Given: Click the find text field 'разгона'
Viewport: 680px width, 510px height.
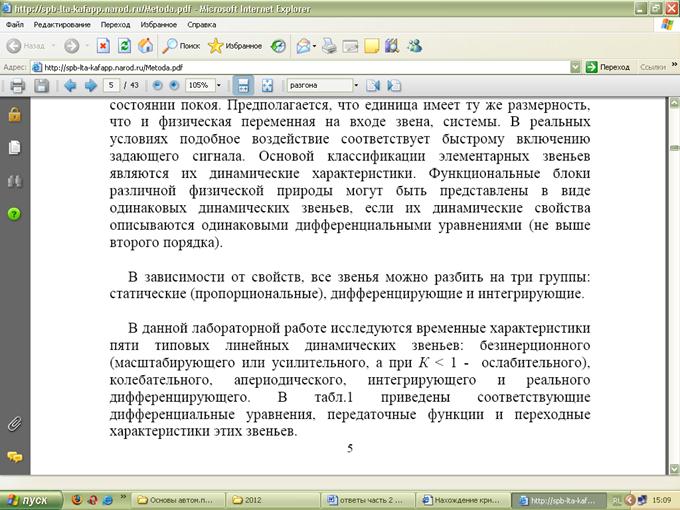Looking at the screenshot, I should click(x=320, y=85).
